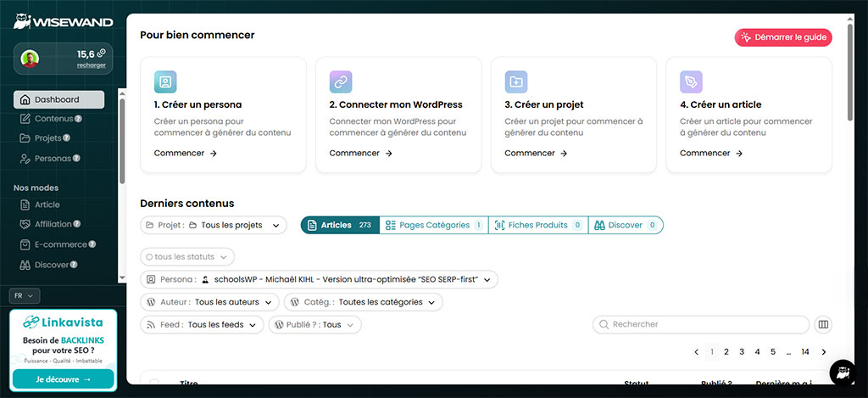The width and height of the screenshot is (868, 398).
Task: Click the arrow next to Commencer under Créer un article
Action: coord(739,154)
